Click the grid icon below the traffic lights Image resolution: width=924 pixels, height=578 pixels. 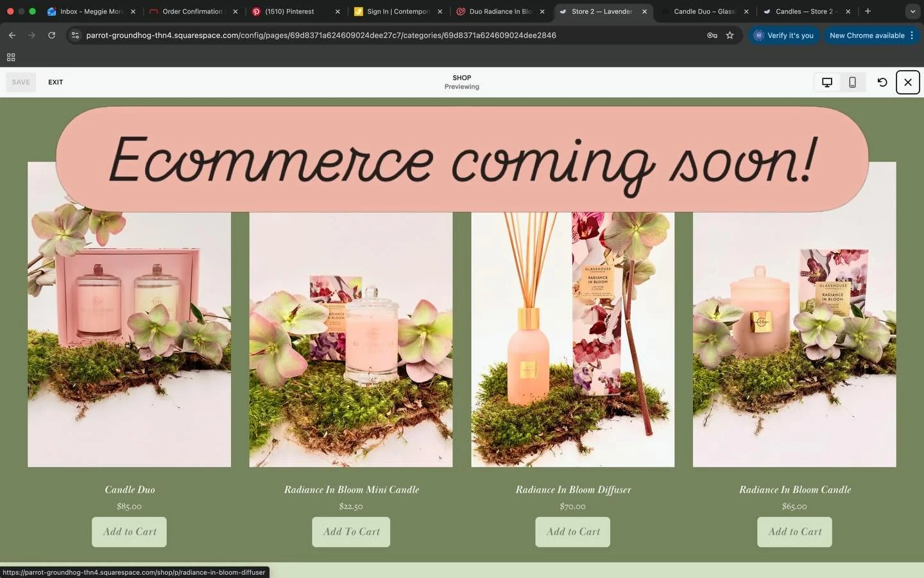click(11, 57)
